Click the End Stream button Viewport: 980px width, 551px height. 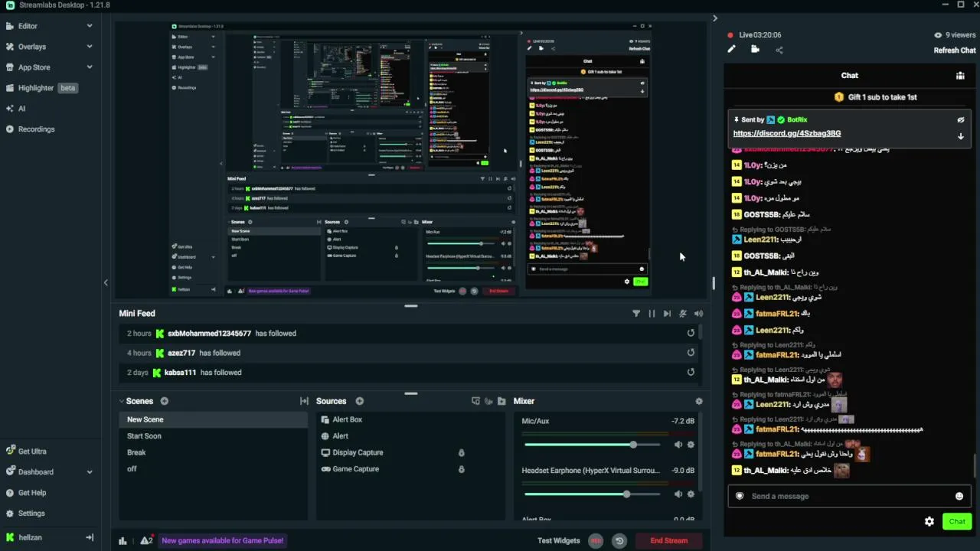[669, 541]
